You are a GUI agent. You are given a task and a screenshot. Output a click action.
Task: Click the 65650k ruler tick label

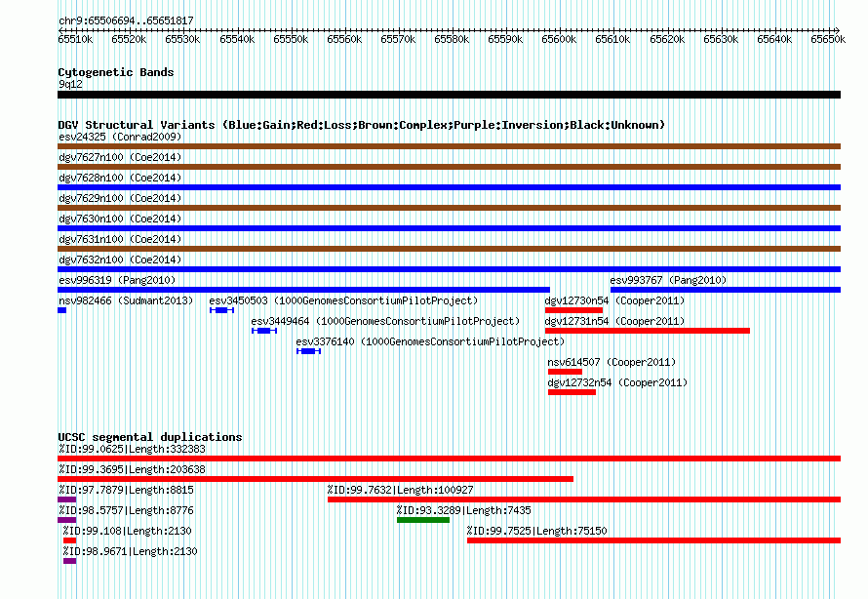coord(828,39)
